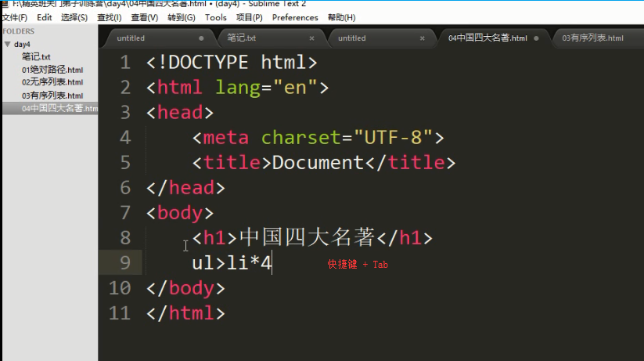Click the opening body tag
644x361 pixels.
point(180,213)
